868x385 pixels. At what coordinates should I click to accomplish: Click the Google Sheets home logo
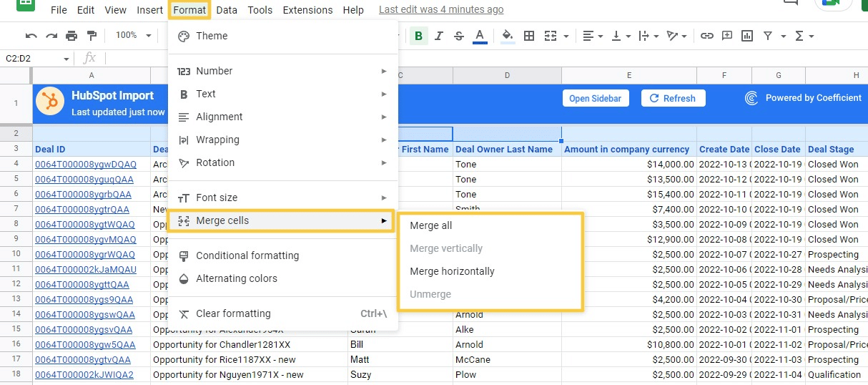(26, 4)
